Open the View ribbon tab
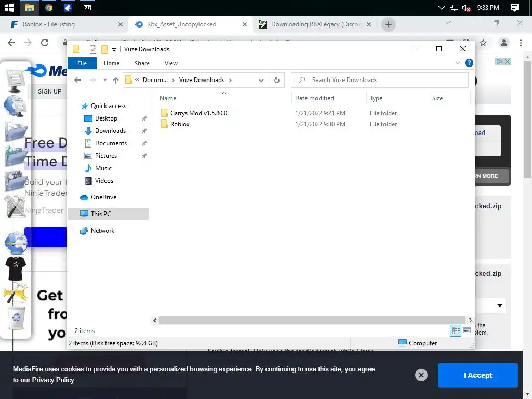This screenshot has width=532, height=399. (x=171, y=63)
